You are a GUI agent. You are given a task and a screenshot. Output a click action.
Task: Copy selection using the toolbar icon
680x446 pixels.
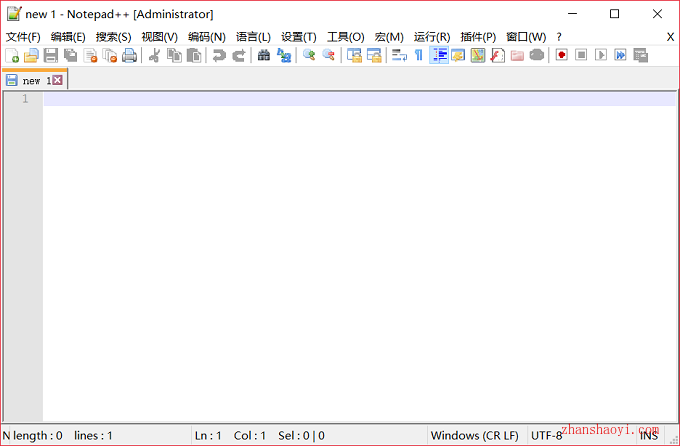tap(174, 56)
